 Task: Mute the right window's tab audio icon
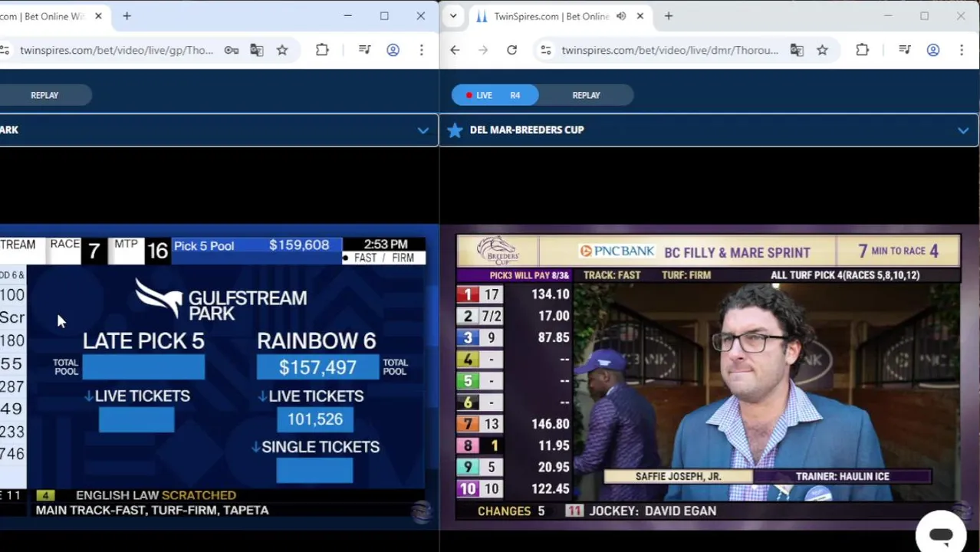tap(621, 16)
